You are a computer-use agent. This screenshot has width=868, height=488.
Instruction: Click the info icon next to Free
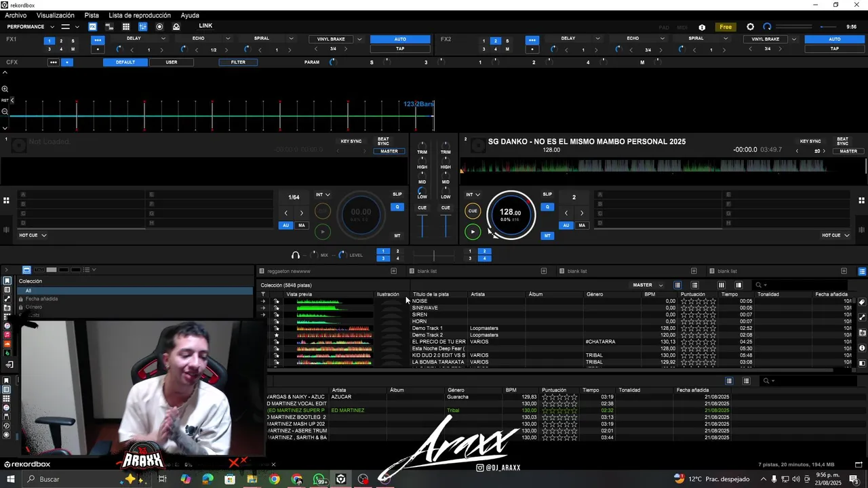pos(702,27)
